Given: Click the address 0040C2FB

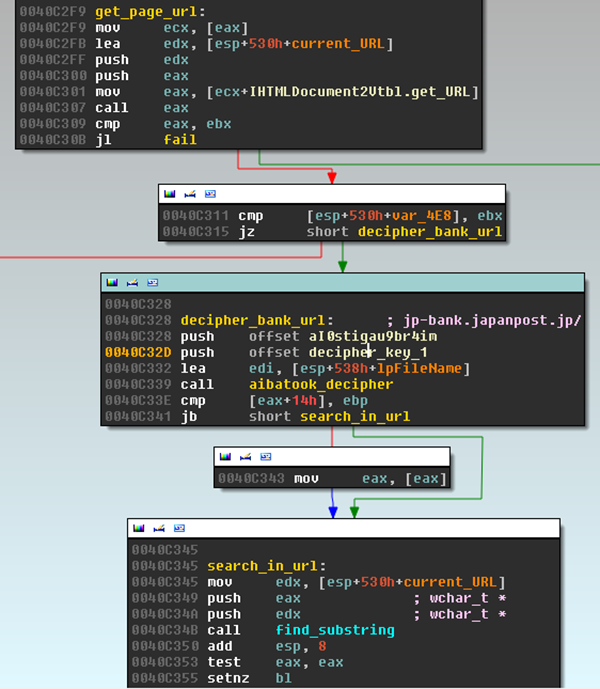Looking at the screenshot, I should click(53, 44).
